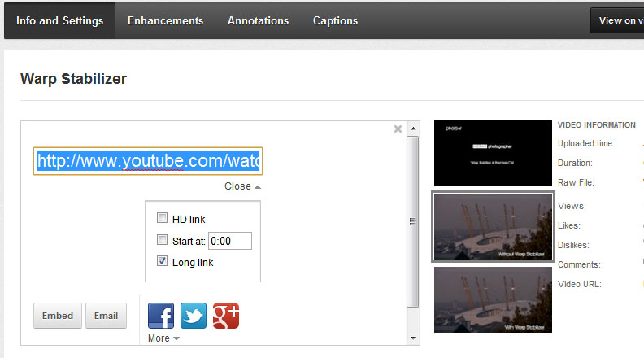
Task: Expand More sharing services
Action: click(x=163, y=338)
